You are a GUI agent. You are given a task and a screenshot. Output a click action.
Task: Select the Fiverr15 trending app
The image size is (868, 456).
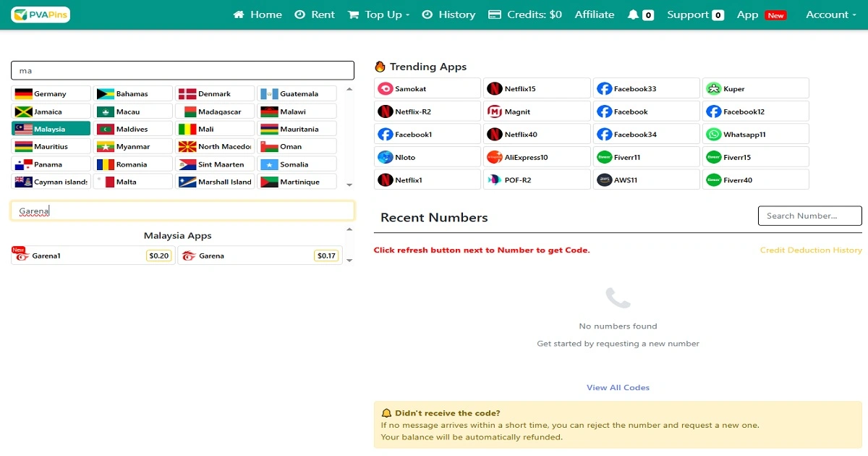coord(756,157)
